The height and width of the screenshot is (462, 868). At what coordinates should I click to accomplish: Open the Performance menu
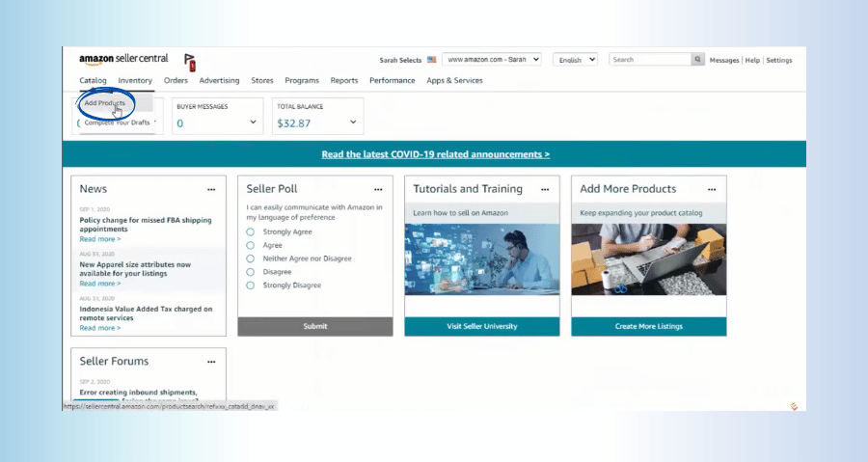tap(393, 80)
